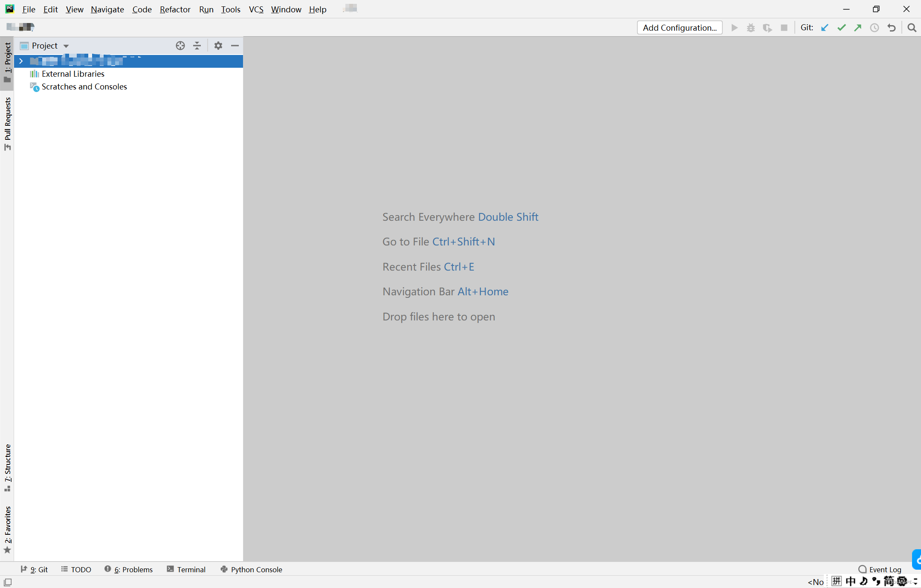The width and height of the screenshot is (921, 588).
Task: Click the Add Configuration button
Action: (x=680, y=28)
